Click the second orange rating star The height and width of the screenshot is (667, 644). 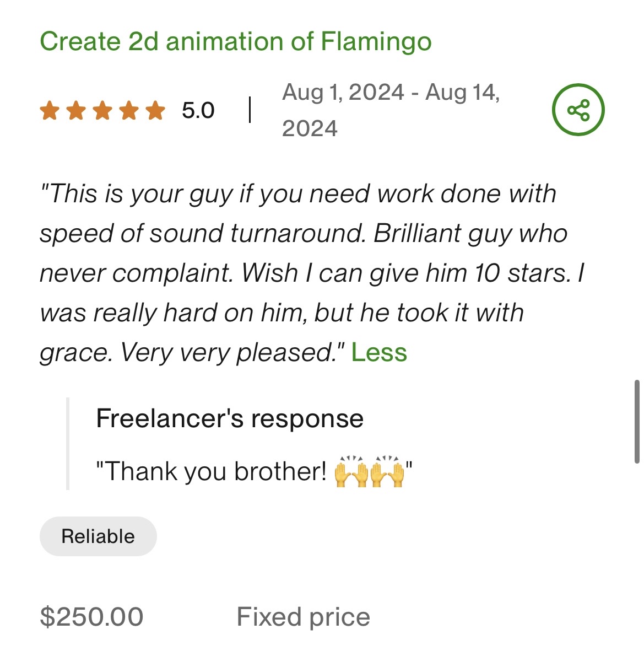76,110
